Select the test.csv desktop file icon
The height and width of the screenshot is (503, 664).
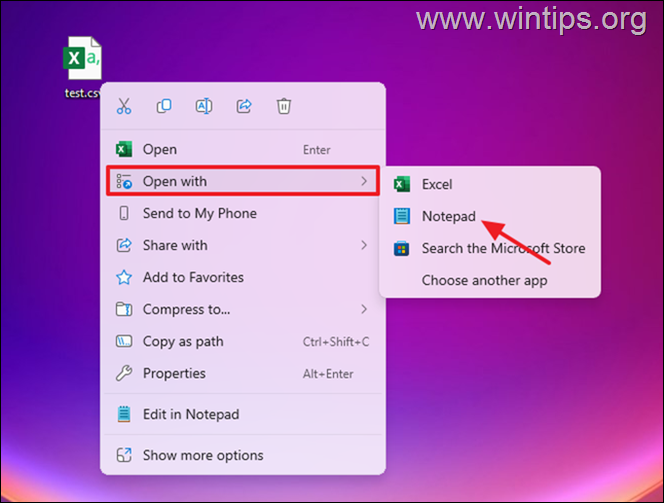(82, 60)
